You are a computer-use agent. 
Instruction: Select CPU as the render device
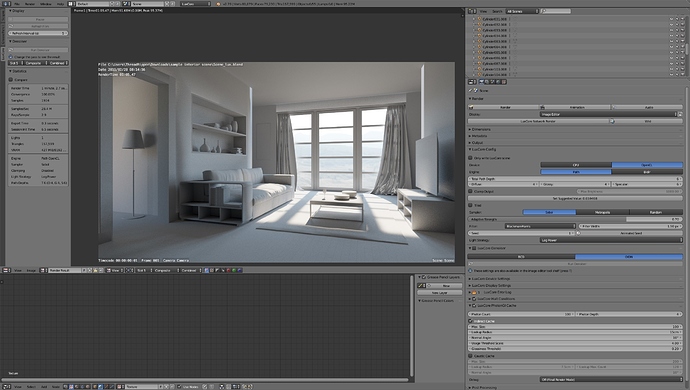point(576,165)
